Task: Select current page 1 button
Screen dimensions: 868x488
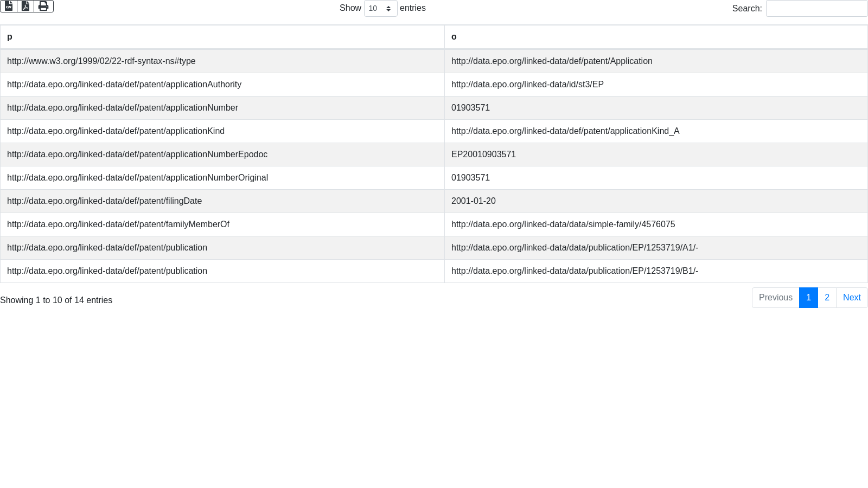Action: pyautogui.click(x=808, y=298)
